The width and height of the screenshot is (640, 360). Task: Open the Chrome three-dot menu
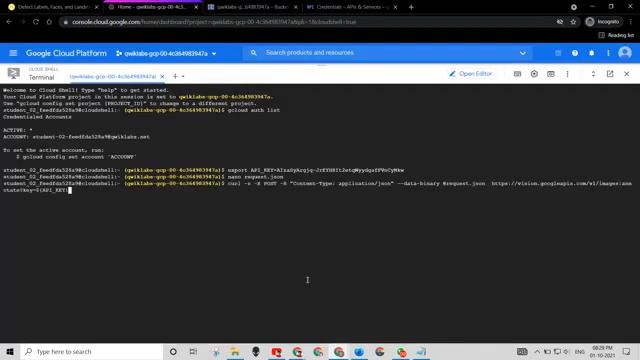(631, 22)
